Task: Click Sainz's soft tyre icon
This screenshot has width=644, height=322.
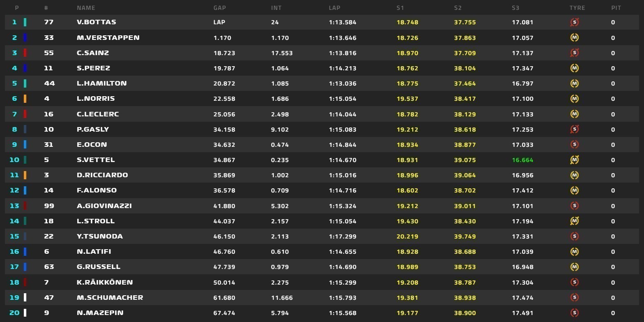Action: 575,53
